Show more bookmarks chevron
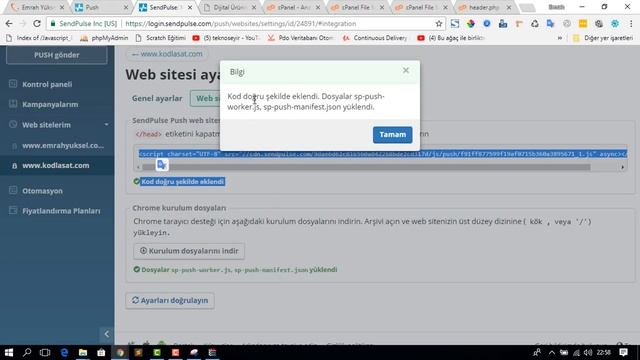 560,38
